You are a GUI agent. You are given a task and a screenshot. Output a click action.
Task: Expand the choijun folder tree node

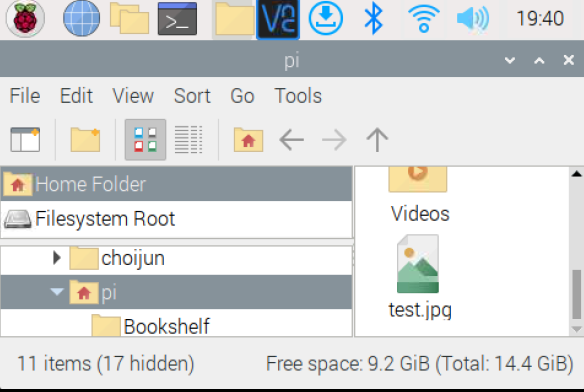pos(57,257)
